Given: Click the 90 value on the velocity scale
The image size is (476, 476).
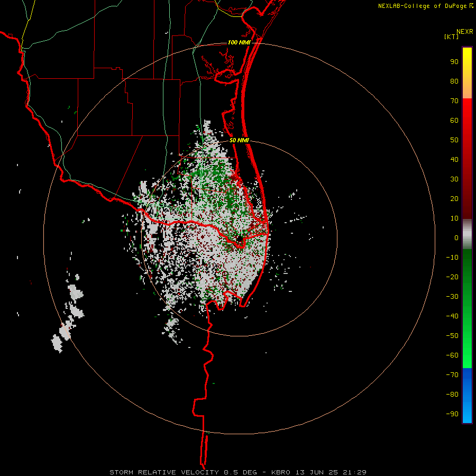Looking at the screenshot, I should click(454, 62).
